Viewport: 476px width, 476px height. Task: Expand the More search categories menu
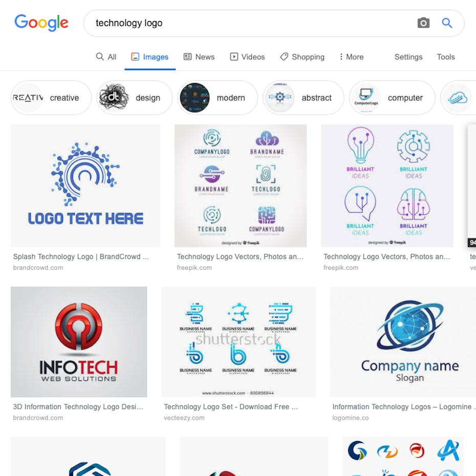352,57
